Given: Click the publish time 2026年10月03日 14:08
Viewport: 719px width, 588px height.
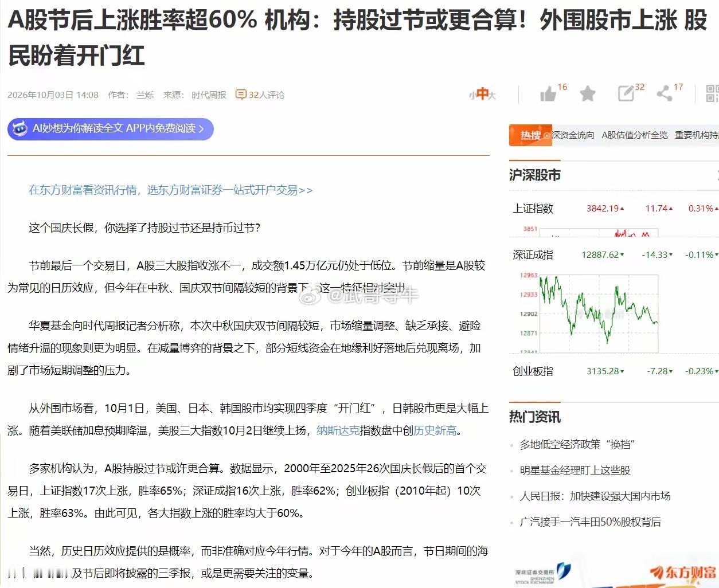Looking at the screenshot, I should 53,95.
